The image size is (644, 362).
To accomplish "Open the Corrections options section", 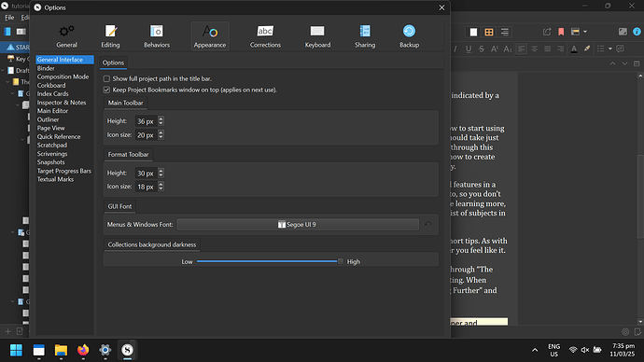I will pyautogui.click(x=265, y=36).
